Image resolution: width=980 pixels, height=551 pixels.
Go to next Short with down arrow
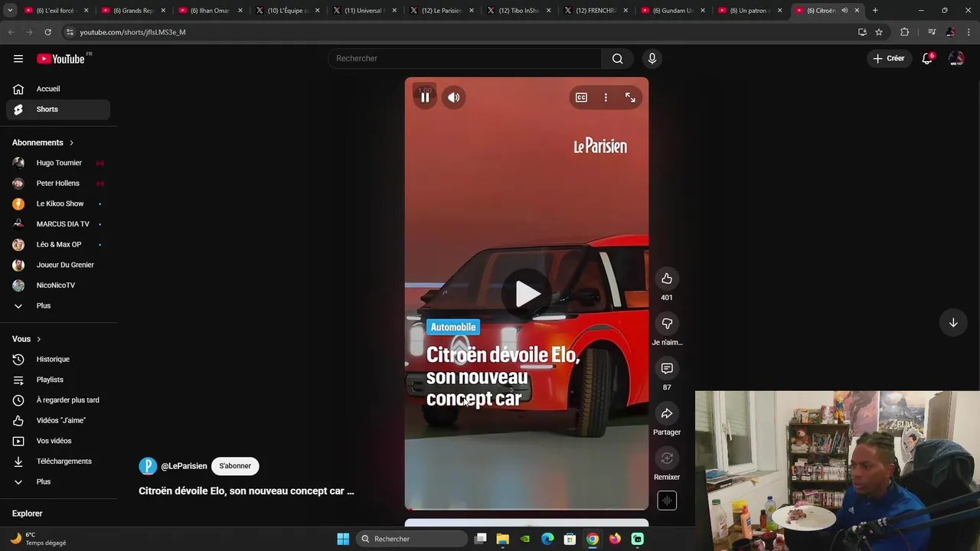953,323
